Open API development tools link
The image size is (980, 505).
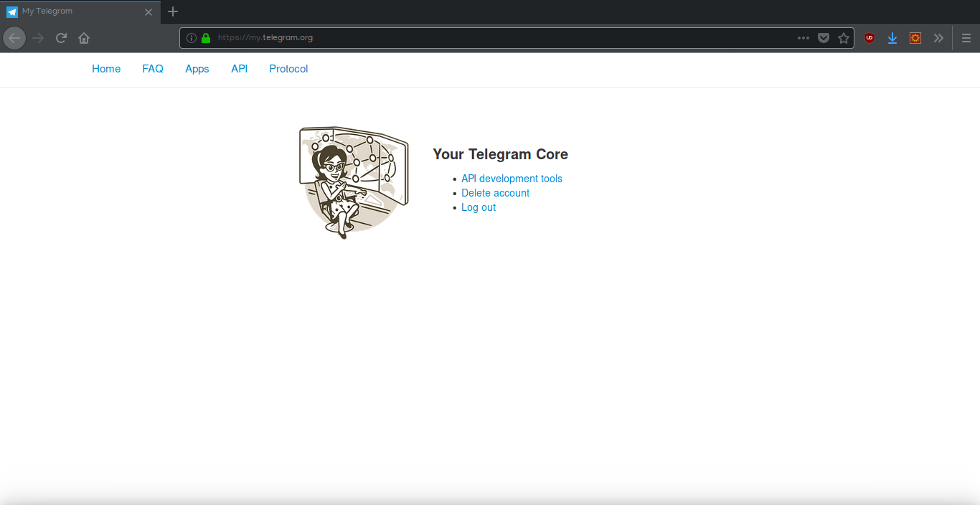click(512, 179)
